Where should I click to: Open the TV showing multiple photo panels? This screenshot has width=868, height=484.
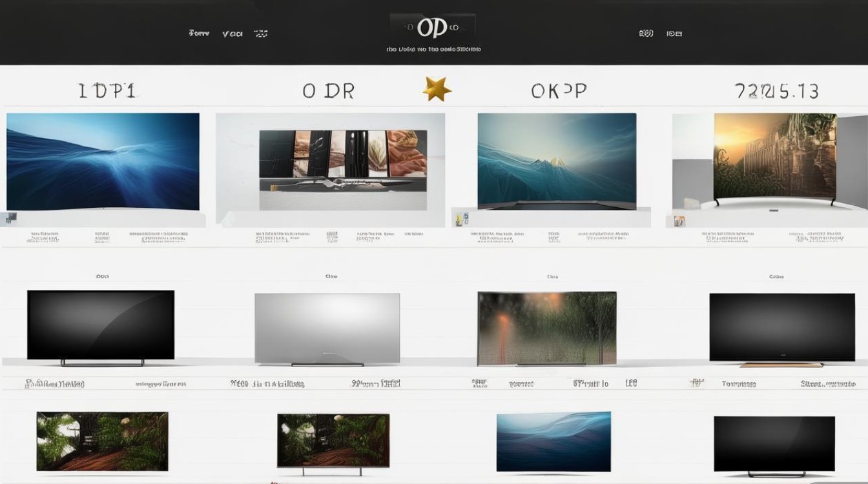click(342, 155)
